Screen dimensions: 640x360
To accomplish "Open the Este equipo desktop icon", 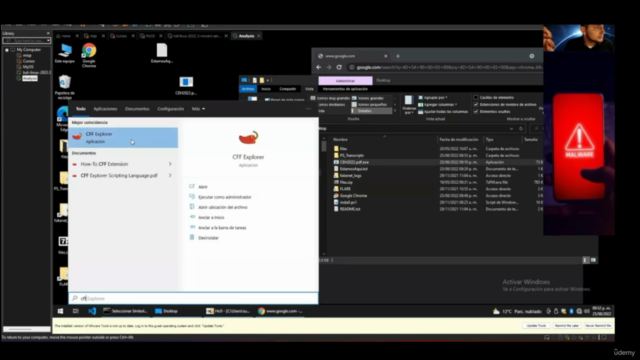I will pos(64,53).
